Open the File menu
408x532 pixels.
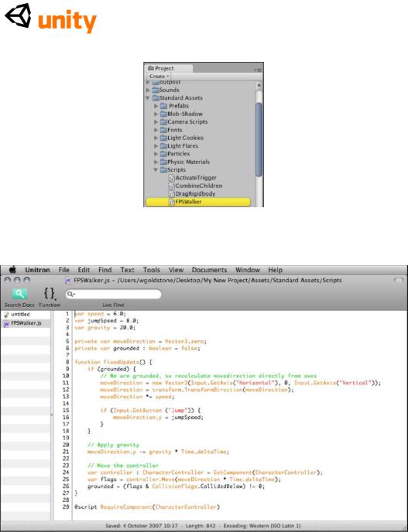[63, 270]
